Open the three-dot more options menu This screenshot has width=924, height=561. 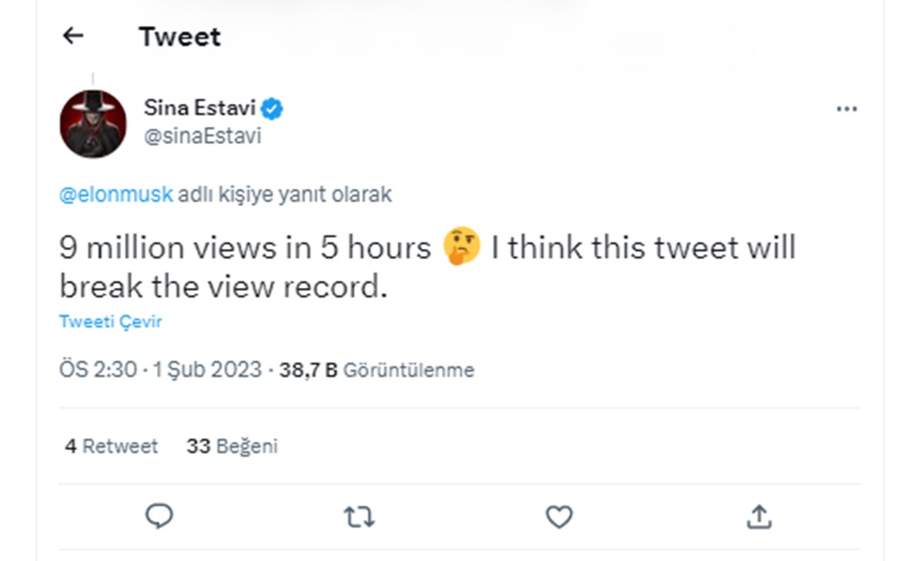[846, 109]
